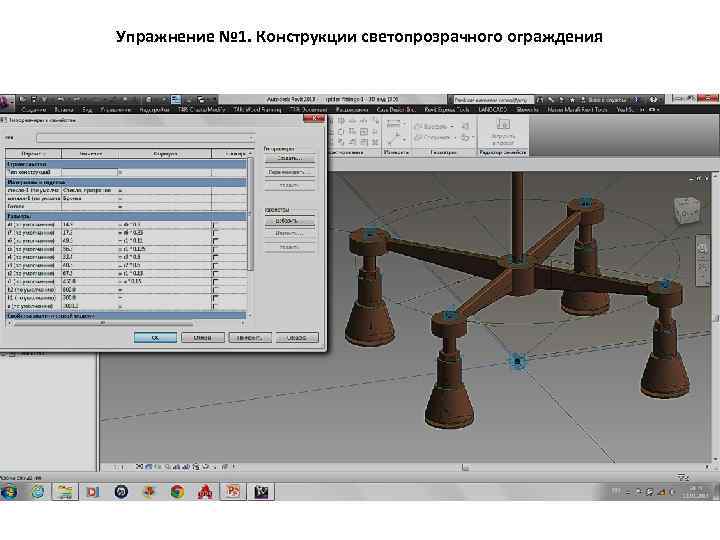Open the Вид ribbon tab
Screen dimensions: 720x540
pos(87,110)
